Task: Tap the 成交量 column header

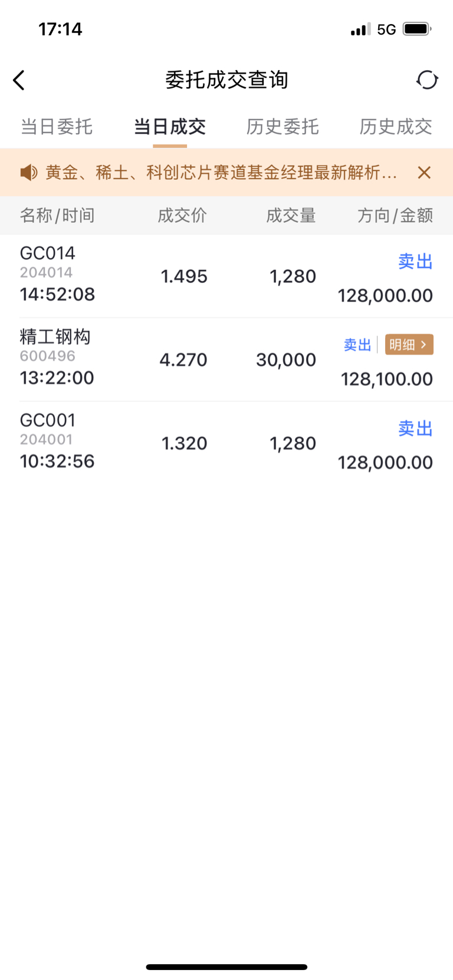Action: tap(291, 216)
